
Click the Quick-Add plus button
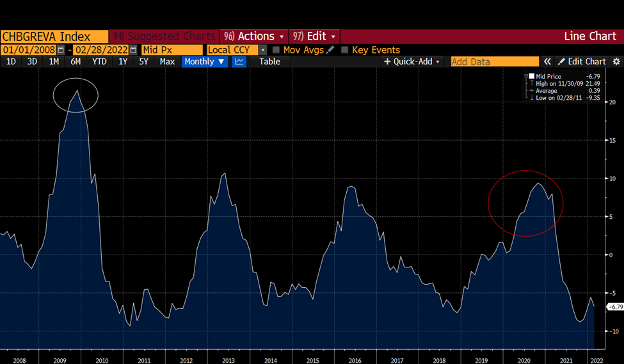[x=412, y=61]
